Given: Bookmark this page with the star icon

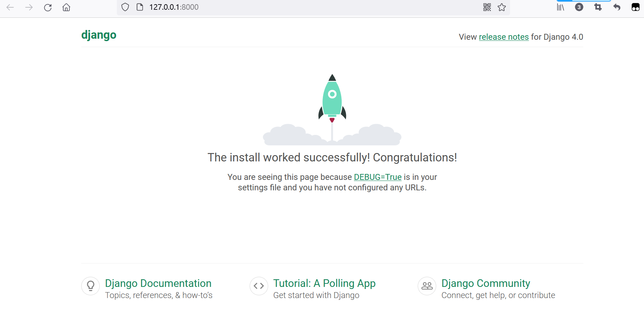Looking at the screenshot, I should click(502, 7).
